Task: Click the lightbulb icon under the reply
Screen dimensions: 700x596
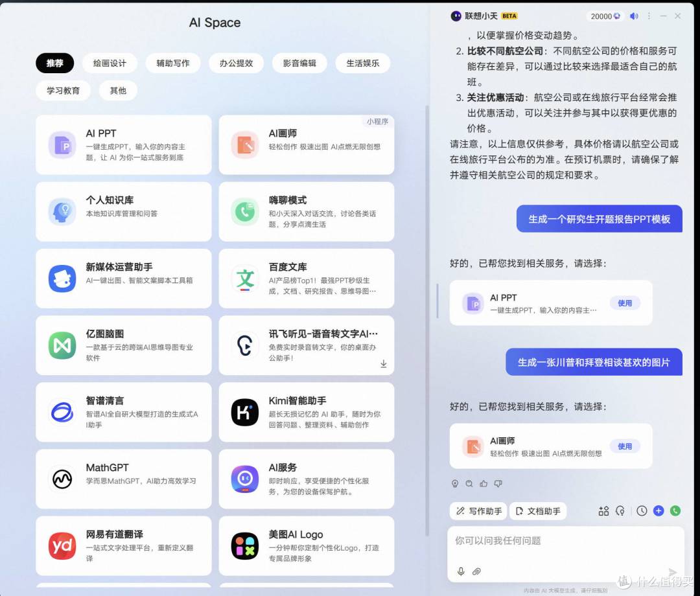Action: click(x=455, y=483)
